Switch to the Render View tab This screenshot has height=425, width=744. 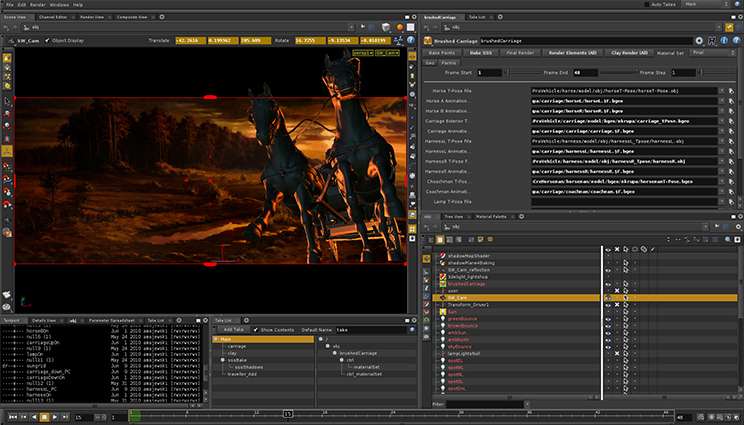92,17
